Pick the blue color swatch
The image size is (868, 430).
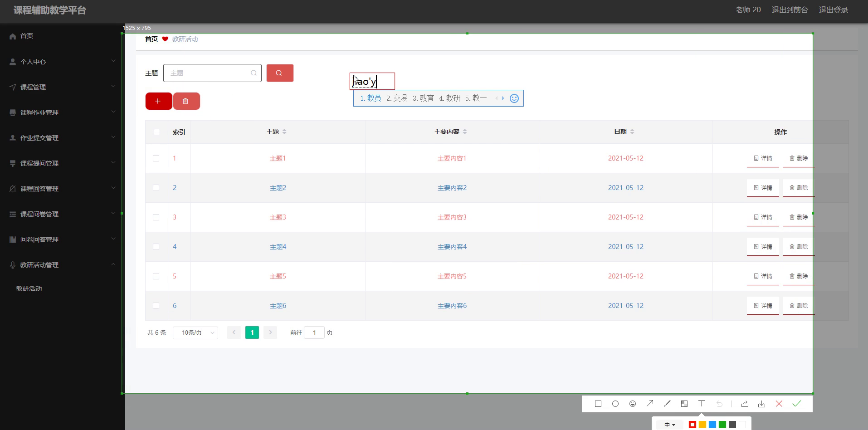pos(712,425)
